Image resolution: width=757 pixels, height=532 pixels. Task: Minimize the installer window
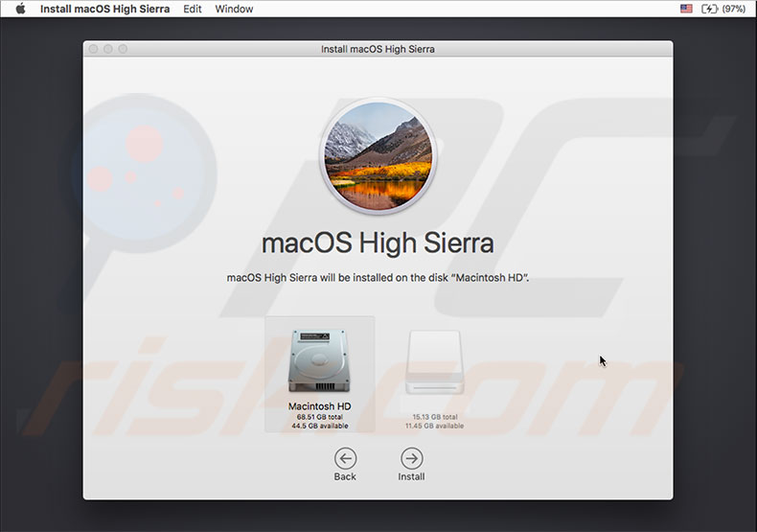tap(108, 49)
